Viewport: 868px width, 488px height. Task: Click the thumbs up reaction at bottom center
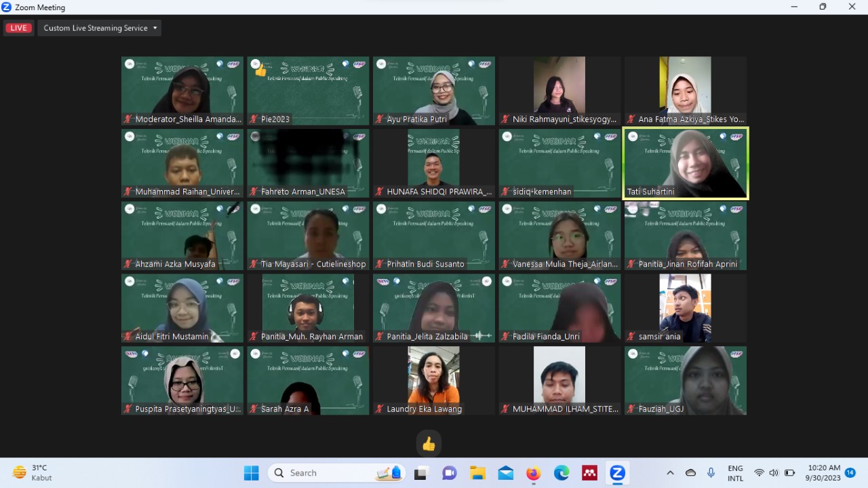pyautogui.click(x=429, y=444)
